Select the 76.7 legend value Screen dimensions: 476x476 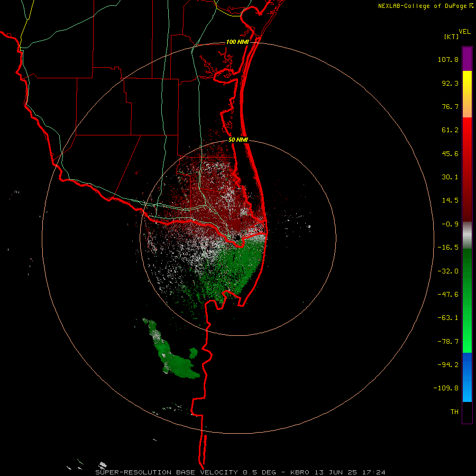[450, 106]
